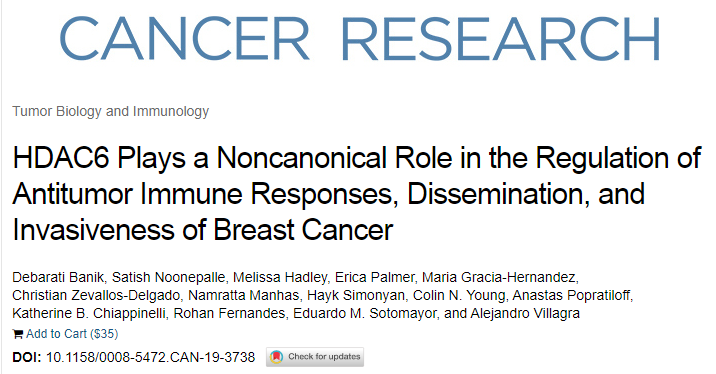Click author Christian Zevallos-Delgado
716x374 pixels.
point(96,295)
